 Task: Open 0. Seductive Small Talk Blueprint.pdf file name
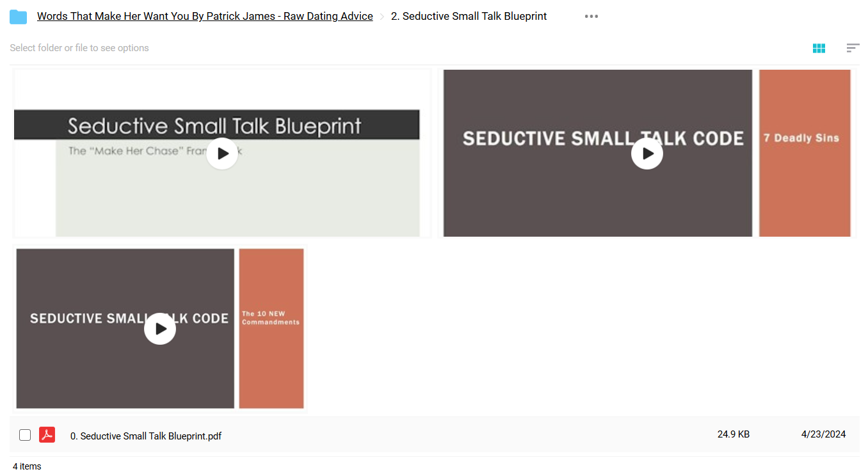click(146, 436)
